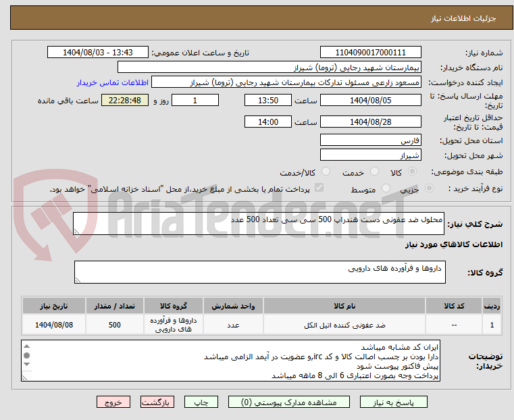Click the خروج exit button

point(113,402)
